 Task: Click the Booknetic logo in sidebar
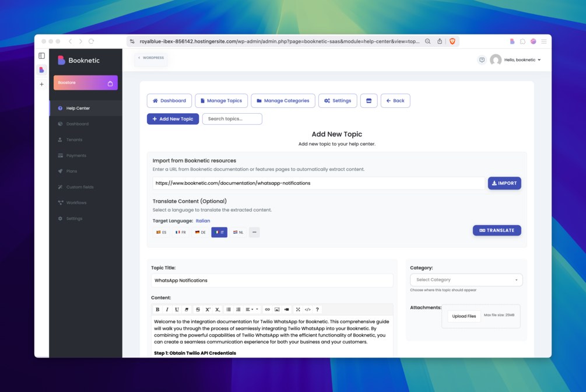coord(79,60)
